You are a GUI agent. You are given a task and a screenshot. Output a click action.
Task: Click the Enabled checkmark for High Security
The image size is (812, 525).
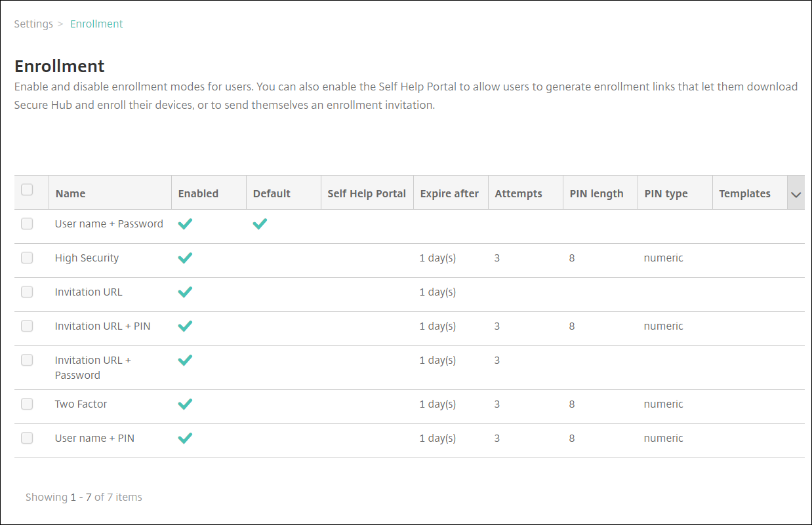185,258
